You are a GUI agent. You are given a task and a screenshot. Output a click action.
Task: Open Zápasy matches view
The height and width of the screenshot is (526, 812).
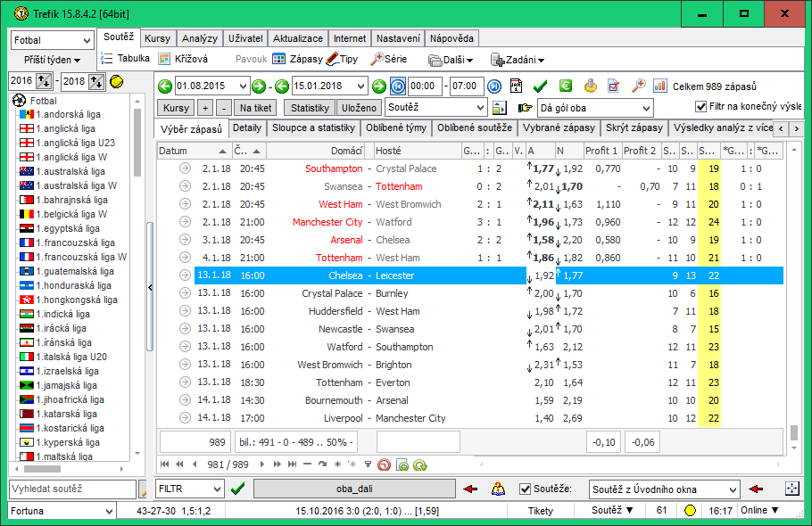pyautogui.click(x=297, y=59)
